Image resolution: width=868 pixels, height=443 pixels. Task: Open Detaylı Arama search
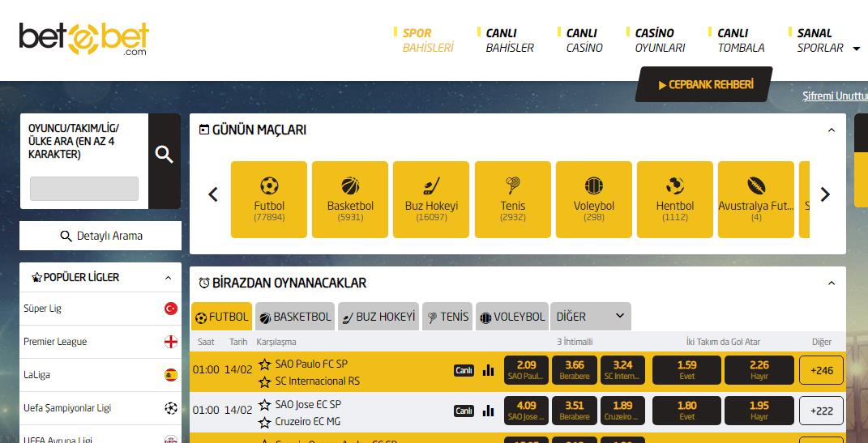[100, 236]
